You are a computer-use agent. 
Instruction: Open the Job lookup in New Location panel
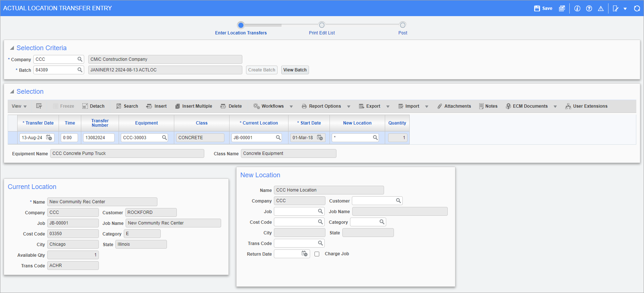320,211
